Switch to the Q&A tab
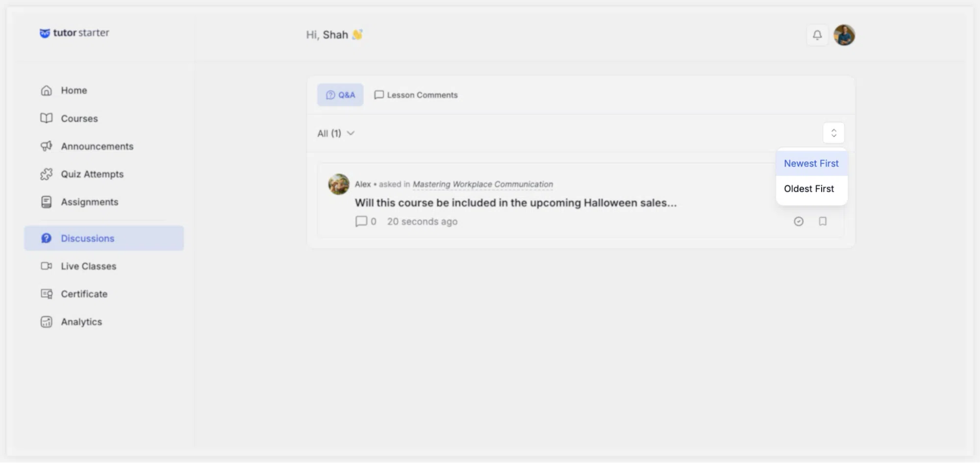980x463 pixels. (340, 95)
